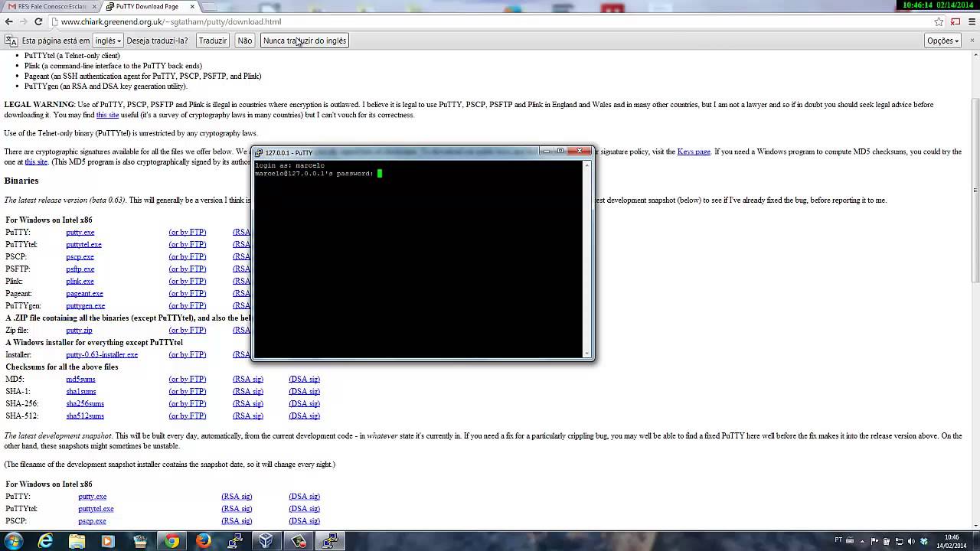Screen dimensions: 980x551
Task: Click (DSA sig) link in SHA-256 row
Action: 304,403
